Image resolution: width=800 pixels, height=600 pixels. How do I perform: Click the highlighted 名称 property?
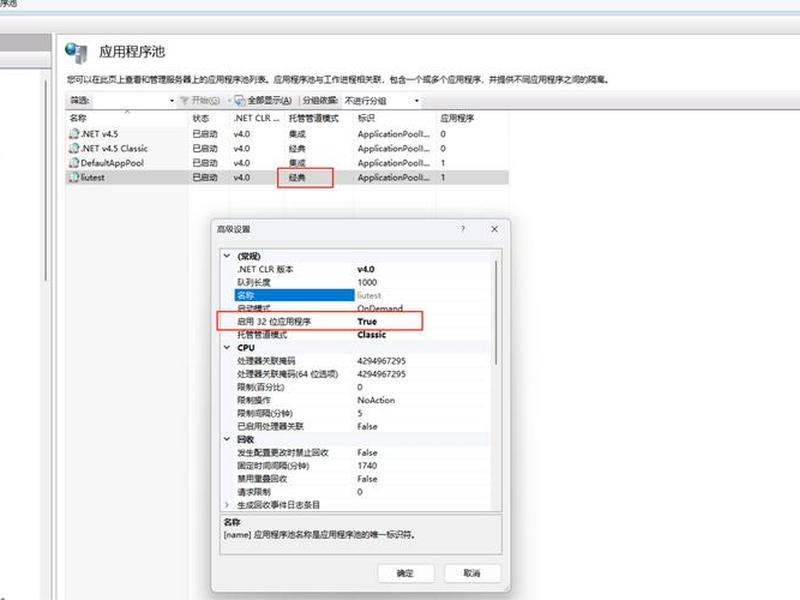pyautogui.click(x=294, y=295)
